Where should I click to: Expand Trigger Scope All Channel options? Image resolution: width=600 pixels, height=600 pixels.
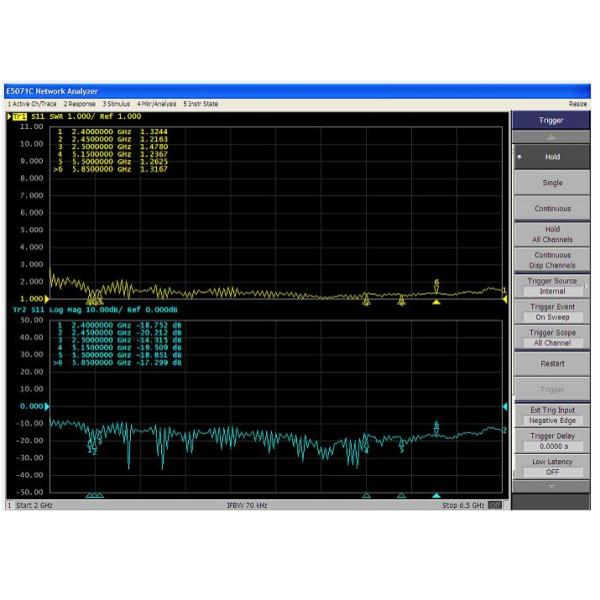pos(552,338)
